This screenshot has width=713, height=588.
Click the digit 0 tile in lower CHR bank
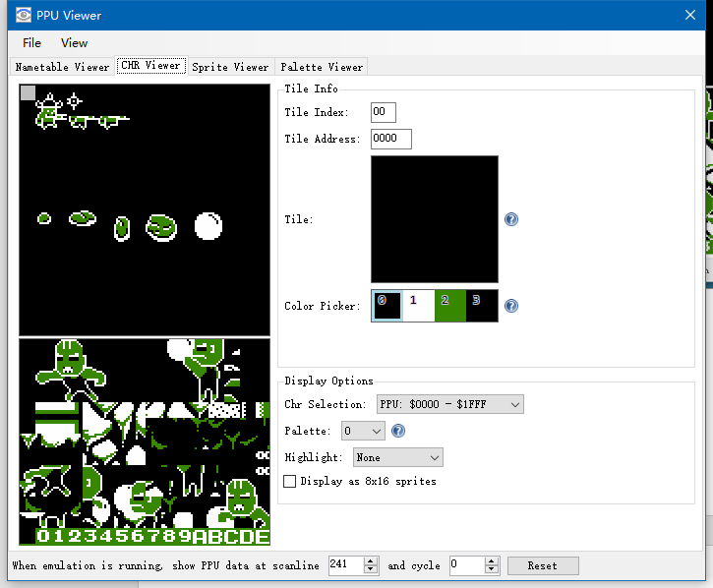43,536
